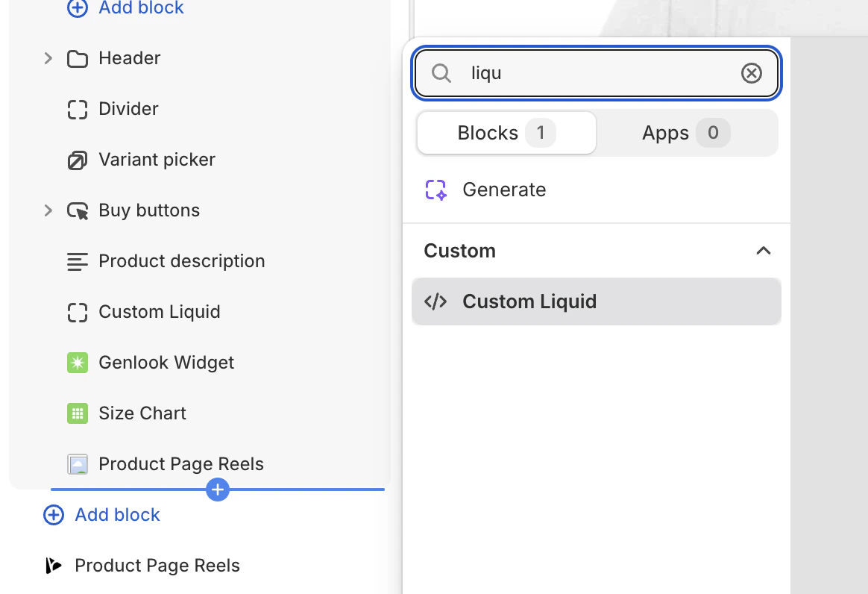Expand the Header section
The image size is (868, 594).
(48, 58)
